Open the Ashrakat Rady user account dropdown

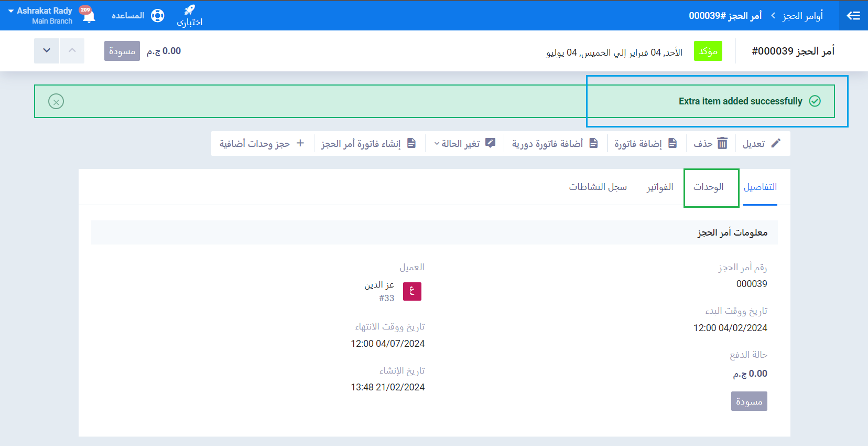click(41, 15)
